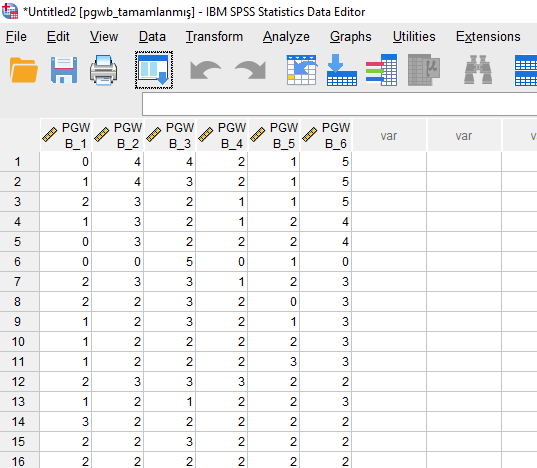Select the PGWB_1 column header
The width and height of the screenshot is (537, 468).
[66, 136]
